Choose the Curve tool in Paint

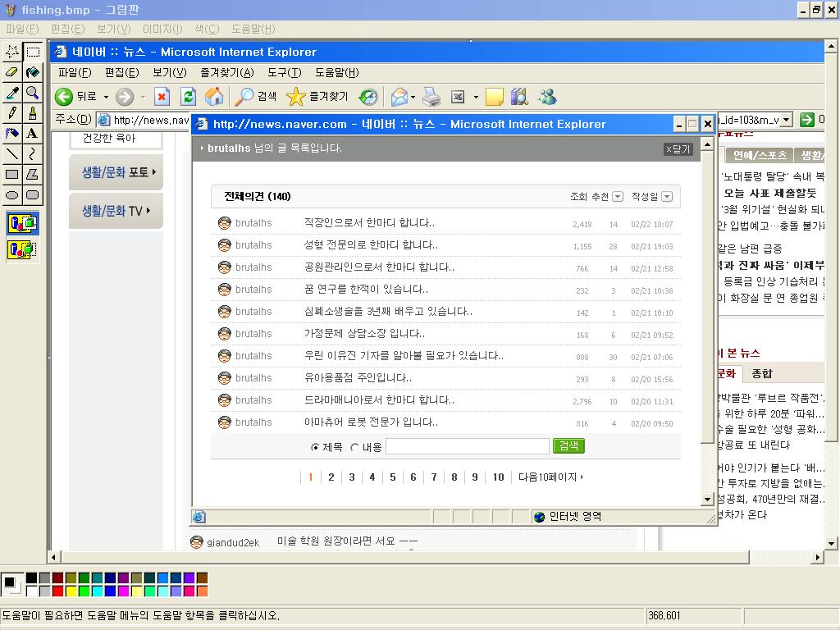pyautogui.click(x=33, y=153)
